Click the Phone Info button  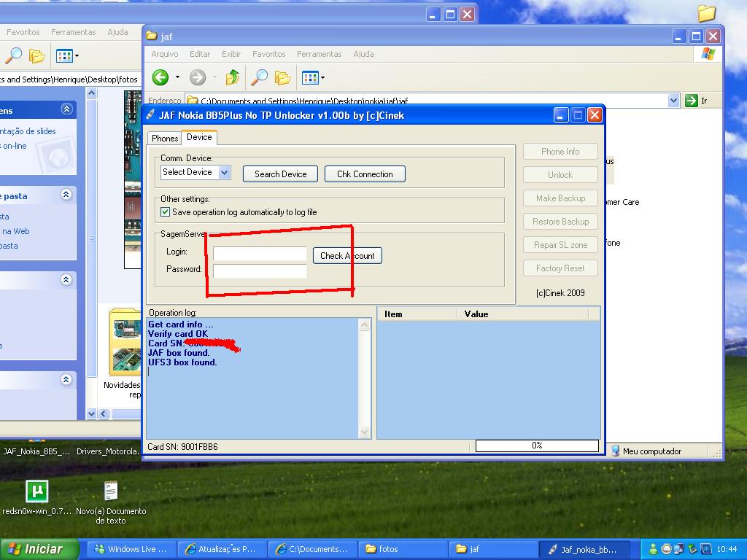(x=560, y=152)
